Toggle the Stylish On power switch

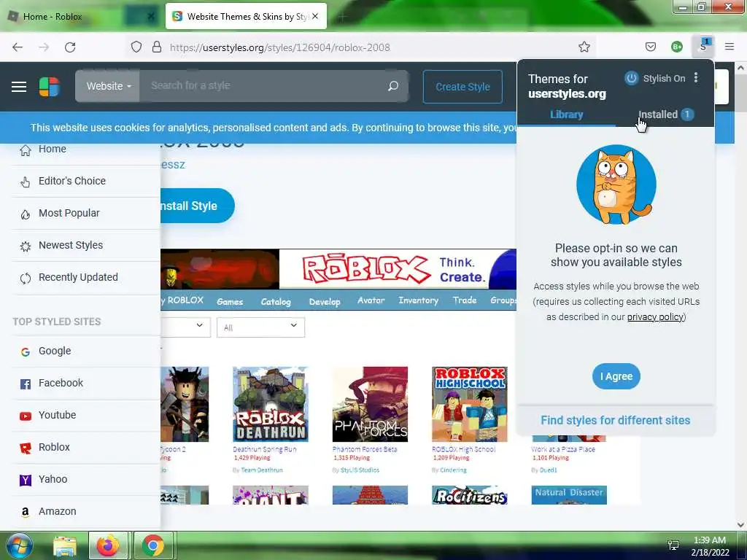coord(631,78)
